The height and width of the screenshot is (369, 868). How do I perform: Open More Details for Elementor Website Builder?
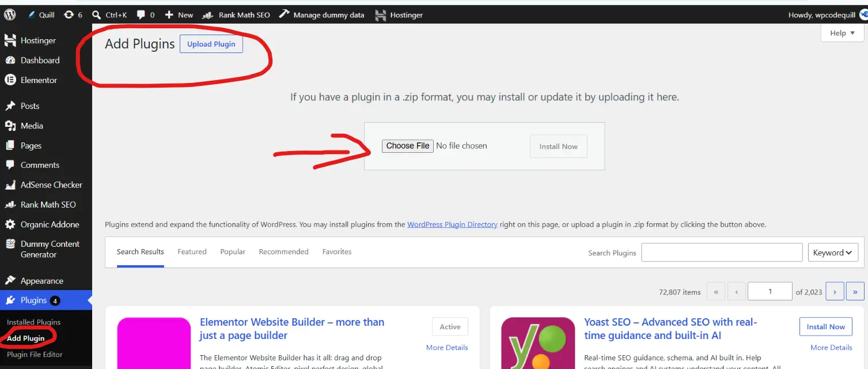coord(447,348)
